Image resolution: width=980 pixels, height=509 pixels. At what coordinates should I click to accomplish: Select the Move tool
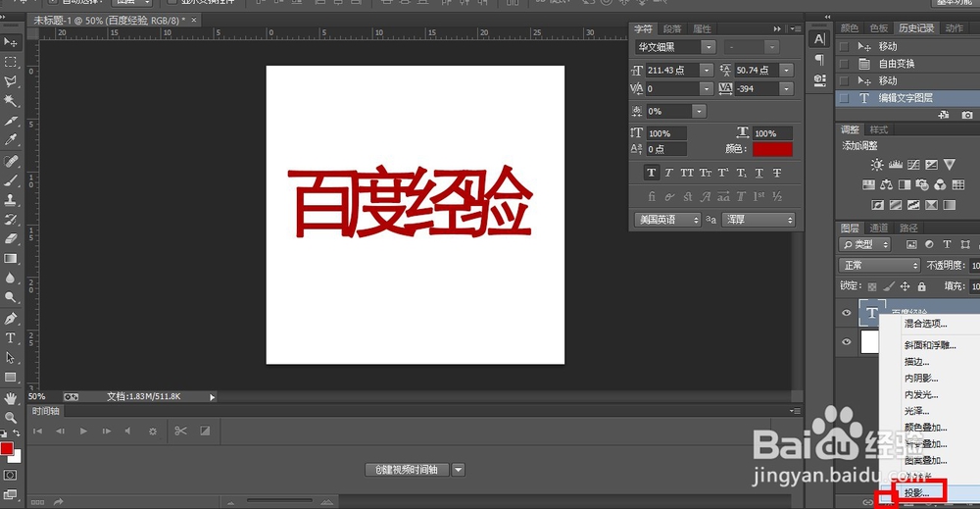click(11, 42)
